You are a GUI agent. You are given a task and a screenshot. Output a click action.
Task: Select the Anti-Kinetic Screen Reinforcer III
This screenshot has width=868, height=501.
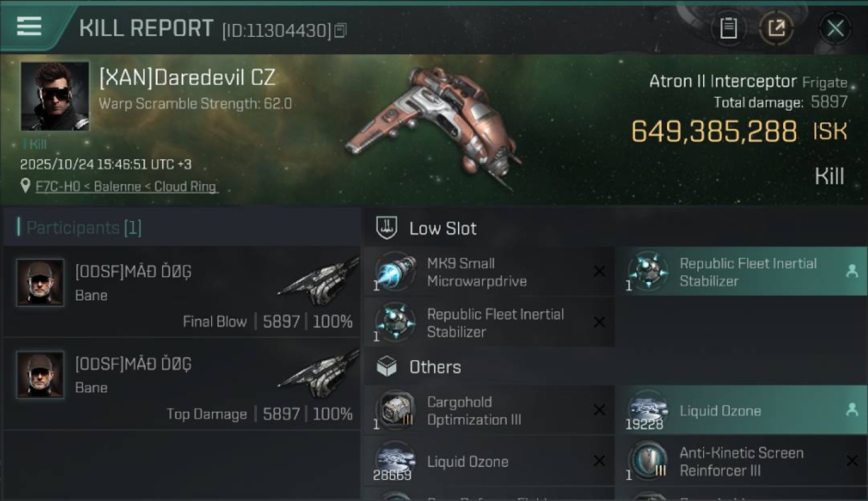(740, 462)
